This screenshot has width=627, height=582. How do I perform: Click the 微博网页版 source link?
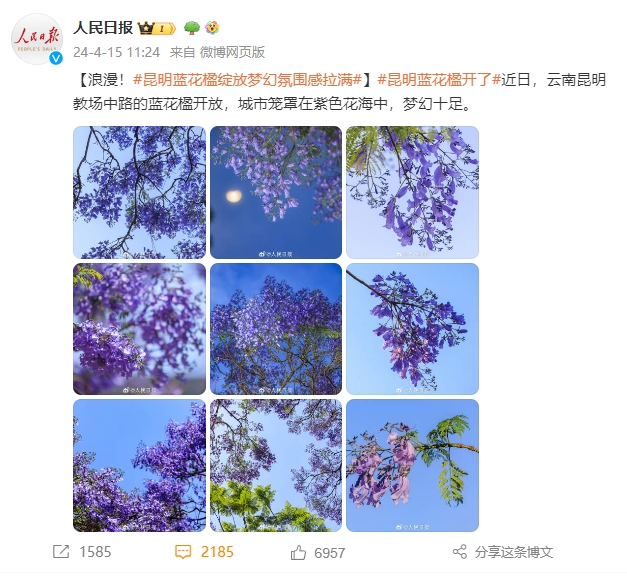(232, 52)
